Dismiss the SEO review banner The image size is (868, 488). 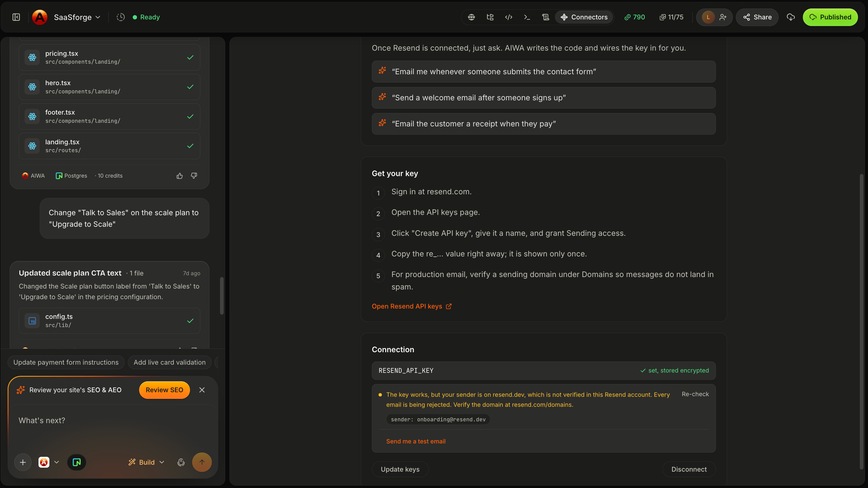[x=202, y=390]
